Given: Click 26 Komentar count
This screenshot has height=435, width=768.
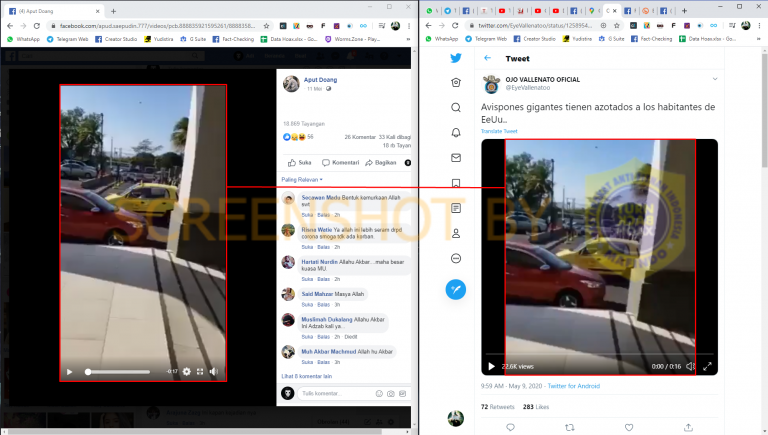Looking at the screenshot, I should coord(360,137).
